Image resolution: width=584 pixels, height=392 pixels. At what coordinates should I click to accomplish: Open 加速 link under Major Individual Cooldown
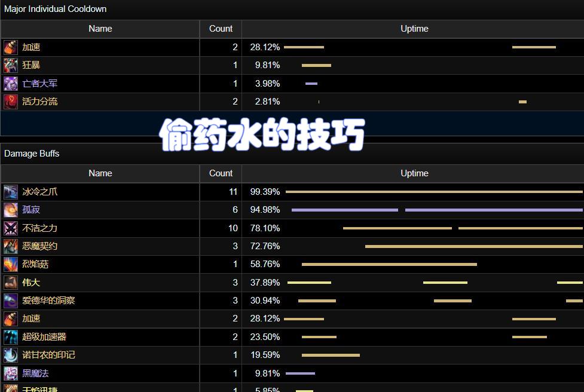click(31, 47)
